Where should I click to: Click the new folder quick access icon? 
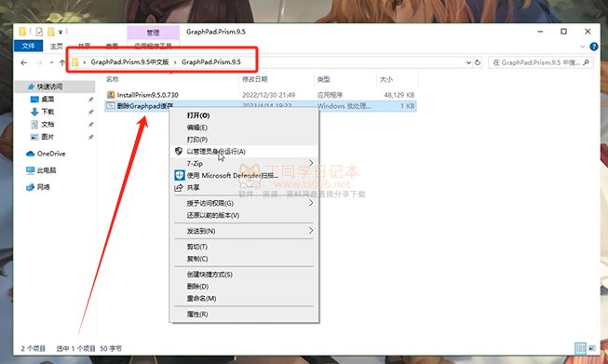(51, 32)
